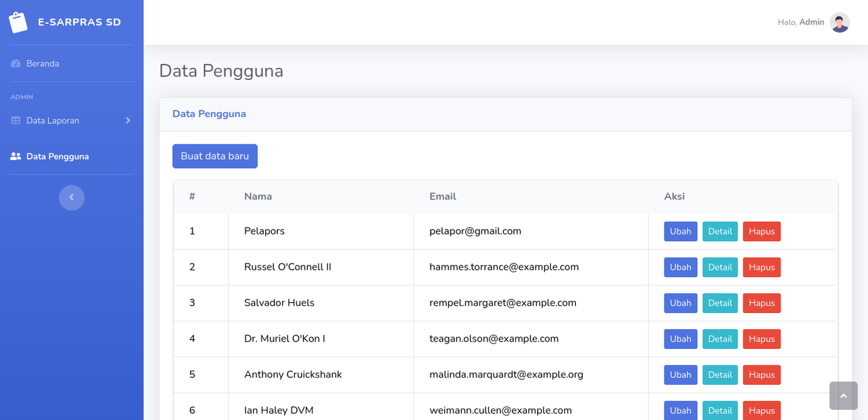Click Detail for Ian Haley DVM
868x420 pixels.
coord(720,411)
